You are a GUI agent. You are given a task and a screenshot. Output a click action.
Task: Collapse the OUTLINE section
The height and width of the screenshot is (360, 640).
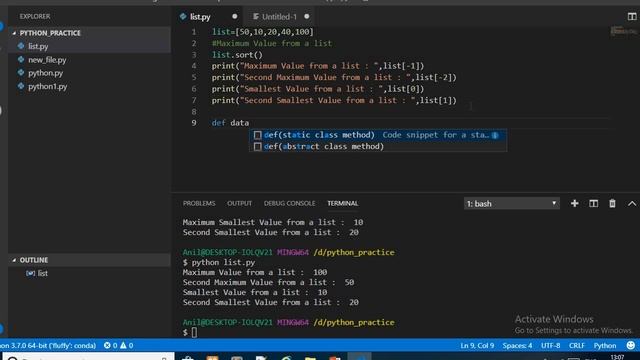14,260
